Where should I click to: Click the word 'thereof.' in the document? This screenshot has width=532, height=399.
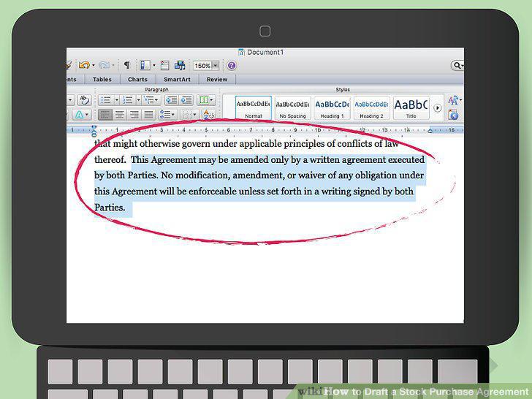(x=110, y=160)
